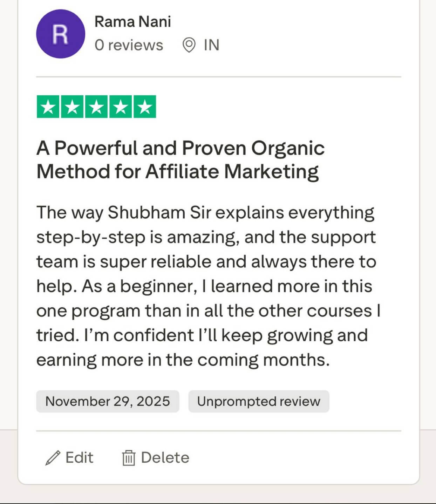Open the purple R profile avatar
436x504 pixels.
[x=60, y=34]
